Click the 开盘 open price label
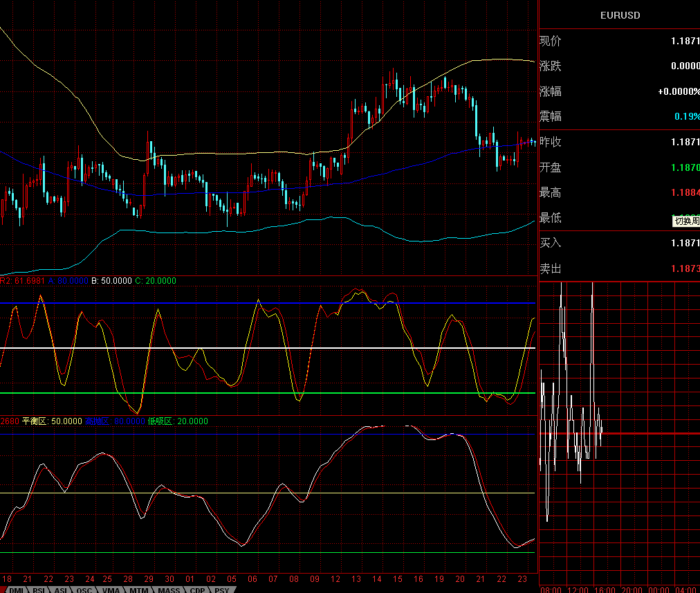Viewport: 700px width, 593px height. pos(550,167)
